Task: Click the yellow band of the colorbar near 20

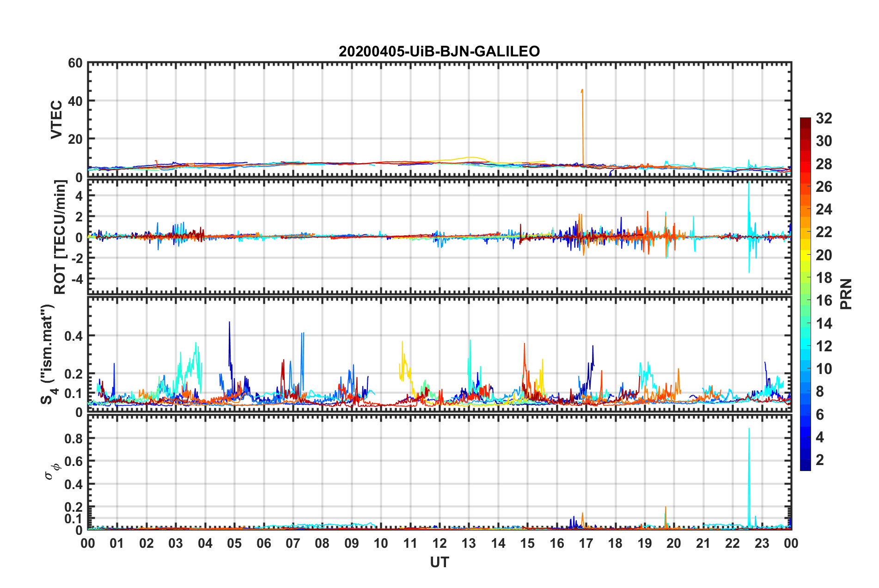Action: point(805,255)
